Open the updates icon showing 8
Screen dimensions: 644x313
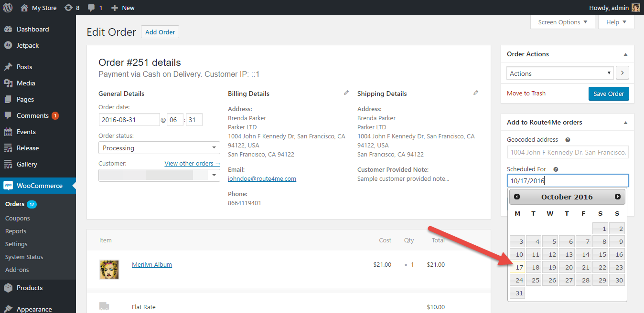pos(72,8)
